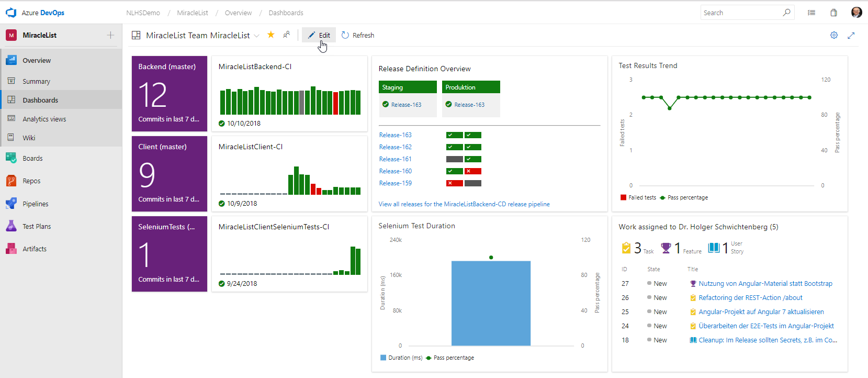
Task: Click the Edit dashboard button
Action: [319, 35]
